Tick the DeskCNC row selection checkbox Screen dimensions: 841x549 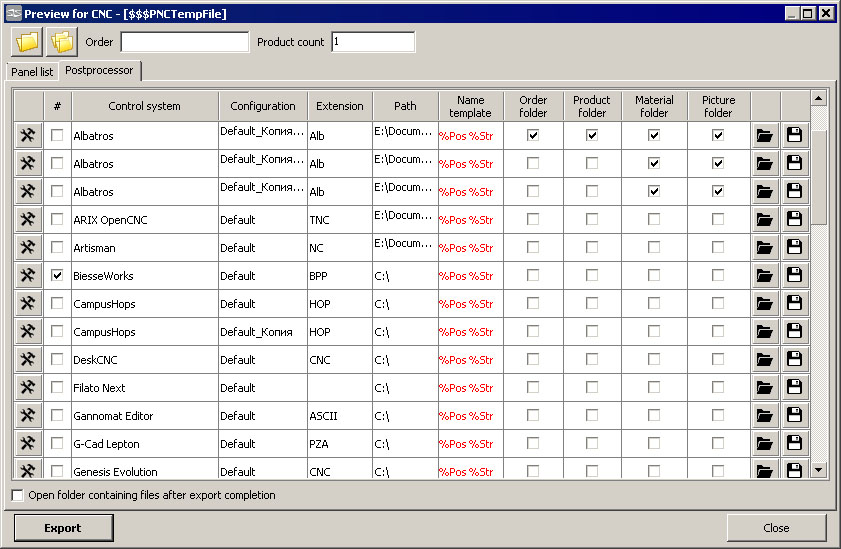point(57,359)
